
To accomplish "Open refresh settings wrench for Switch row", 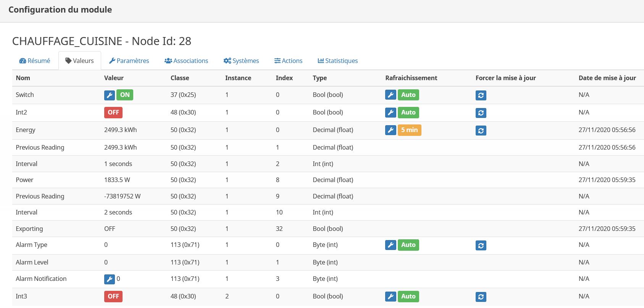I will click(x=391, y=95).
